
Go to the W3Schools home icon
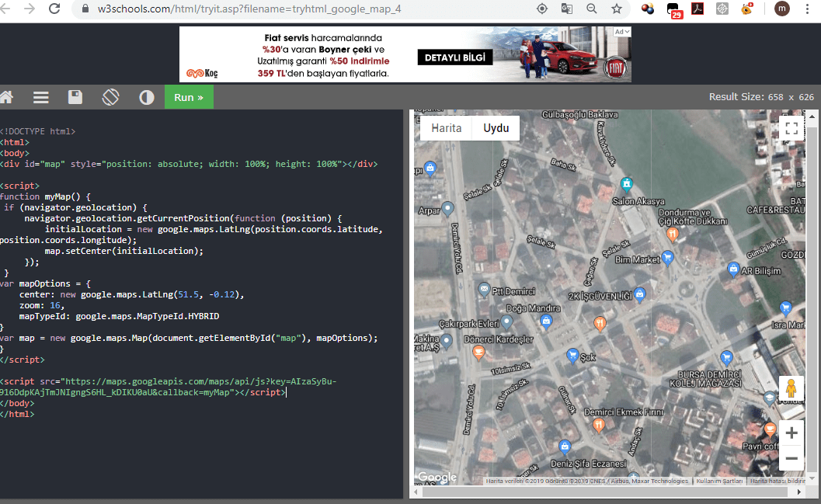click(6, 97)
